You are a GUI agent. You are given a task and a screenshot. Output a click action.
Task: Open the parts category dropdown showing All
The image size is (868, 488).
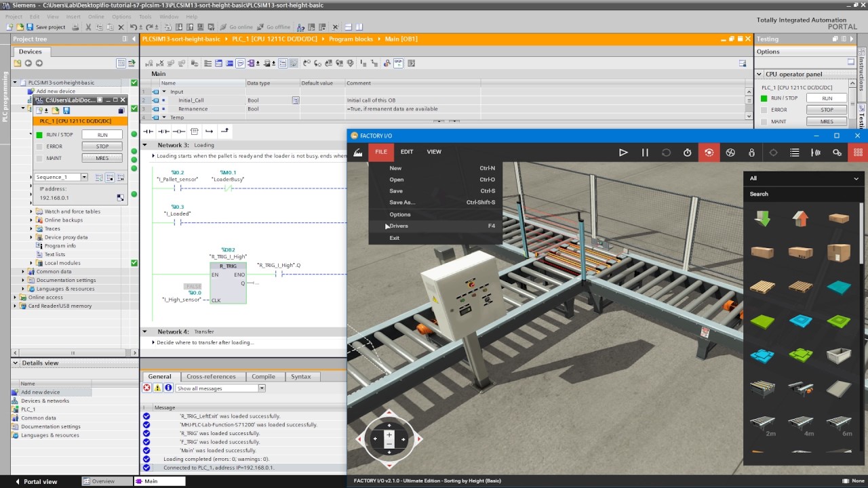pos(804,178)
